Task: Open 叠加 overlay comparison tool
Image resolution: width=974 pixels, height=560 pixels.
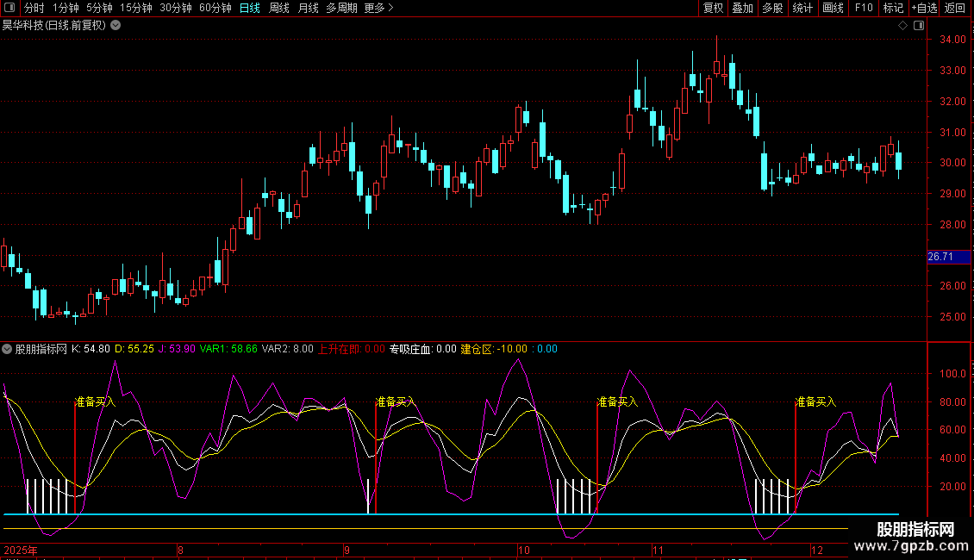Action: [x=742, y=9]
